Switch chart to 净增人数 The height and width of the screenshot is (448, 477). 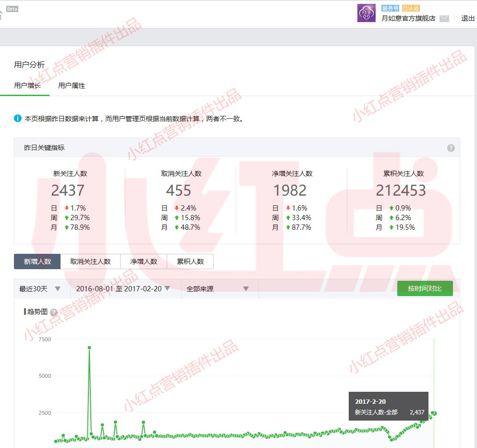[x=144, y=261]
